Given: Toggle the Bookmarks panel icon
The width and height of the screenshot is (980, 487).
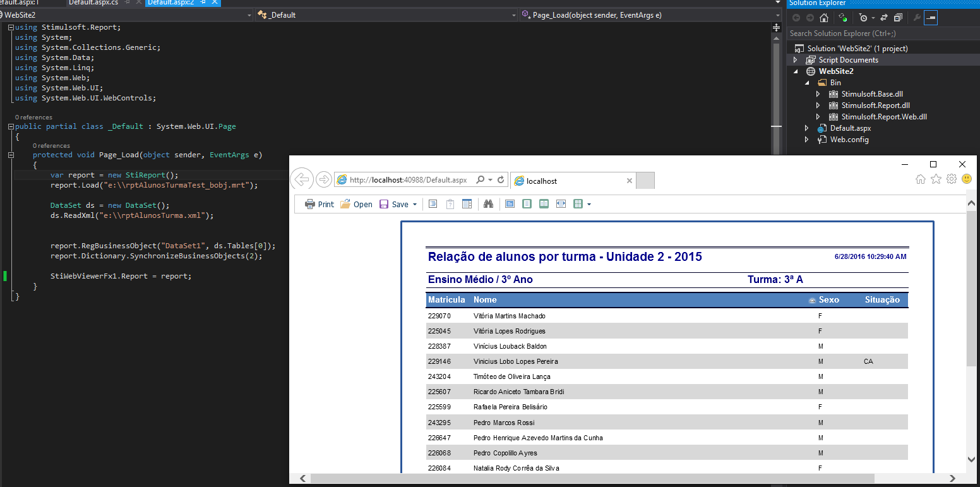Looking at the screenshot, I should pos(433,204).
